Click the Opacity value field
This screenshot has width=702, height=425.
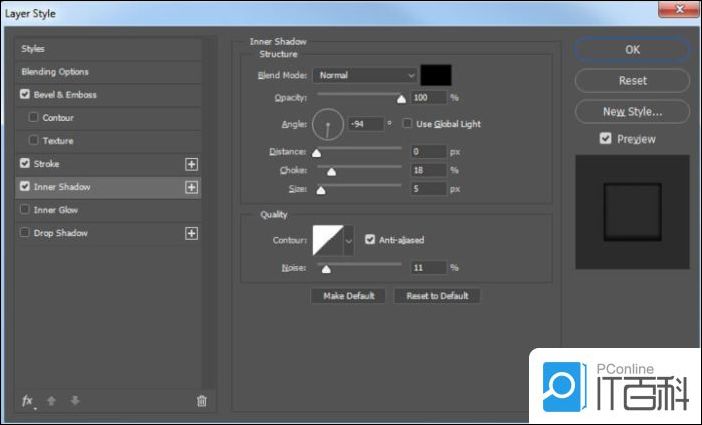(428, 98)
